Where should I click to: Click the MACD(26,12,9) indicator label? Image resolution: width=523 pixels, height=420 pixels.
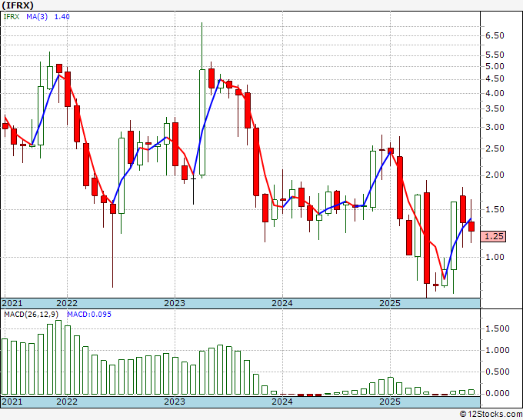click(32, 315)
